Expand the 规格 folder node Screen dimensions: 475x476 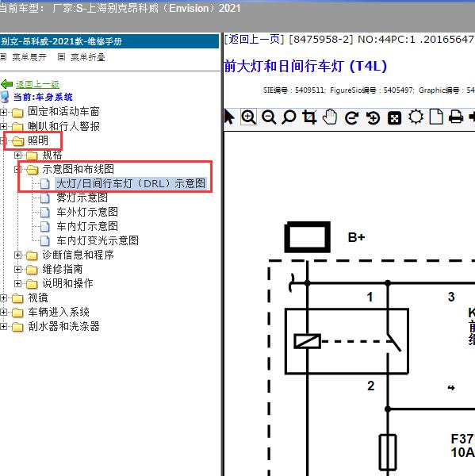[x=17, y=155]
